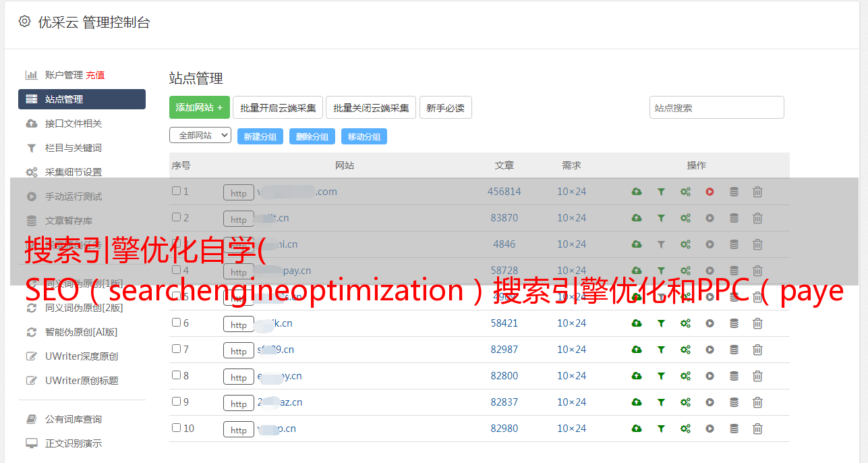Click the play icon in row 9 (82837)
This screenshot has width=868, height=463.
(x=710, y=402)
